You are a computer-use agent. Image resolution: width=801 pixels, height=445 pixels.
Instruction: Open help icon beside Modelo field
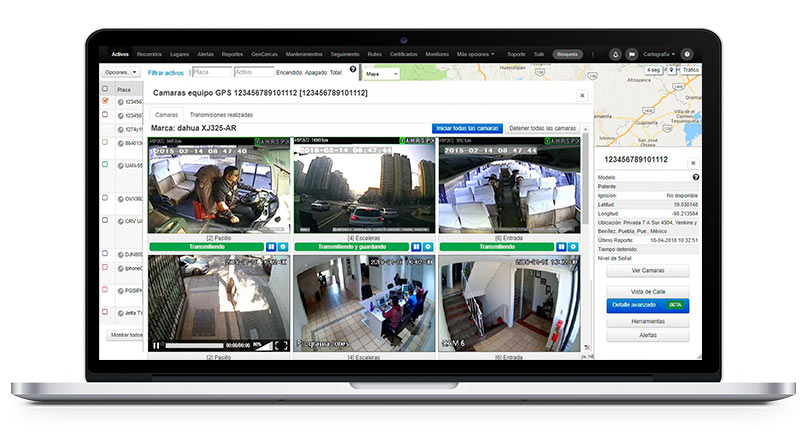point(695,177)
